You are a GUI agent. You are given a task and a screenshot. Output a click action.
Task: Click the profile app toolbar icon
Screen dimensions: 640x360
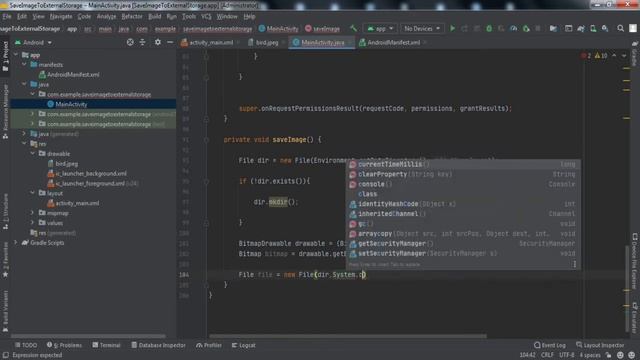(x=513, y=29)
